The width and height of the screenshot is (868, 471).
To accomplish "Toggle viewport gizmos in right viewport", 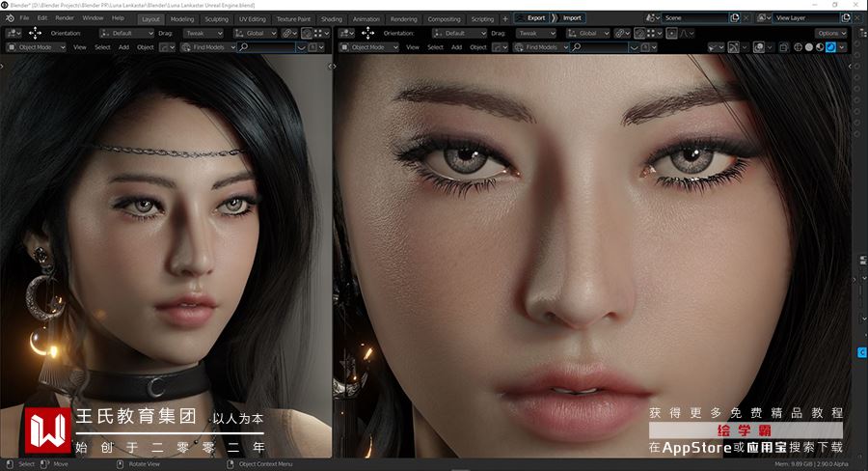I will pos(734,47).
